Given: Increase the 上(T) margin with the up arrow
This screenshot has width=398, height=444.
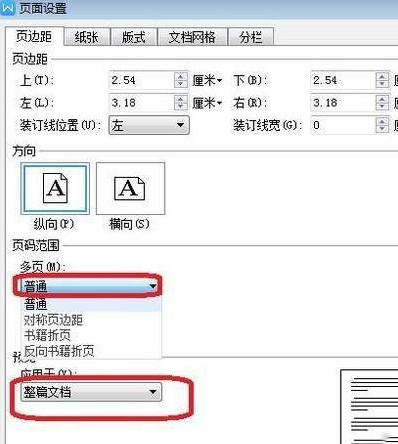Looking at the screenshot, I should coord(181,76).
